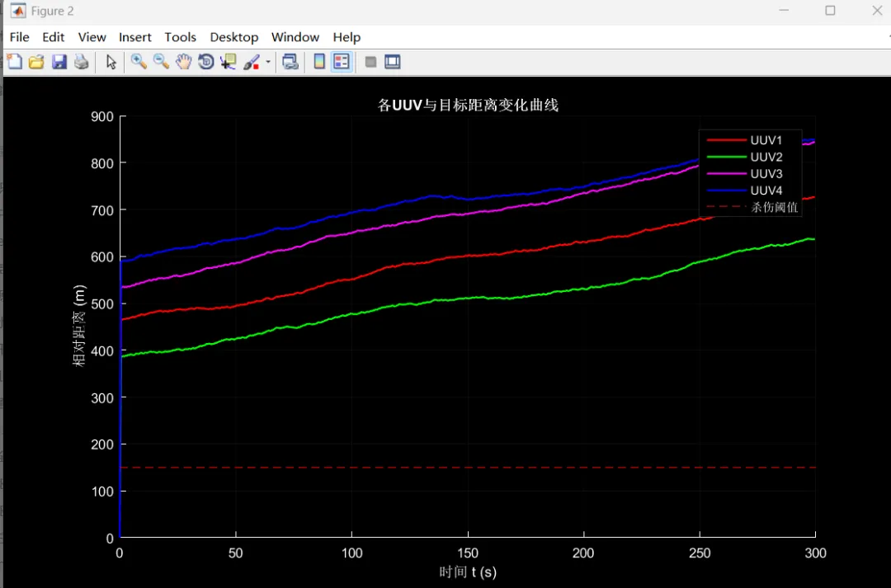Click the magenta UUV3 legend line sample
Screen dimensions: 891x588
click(726, 174)
